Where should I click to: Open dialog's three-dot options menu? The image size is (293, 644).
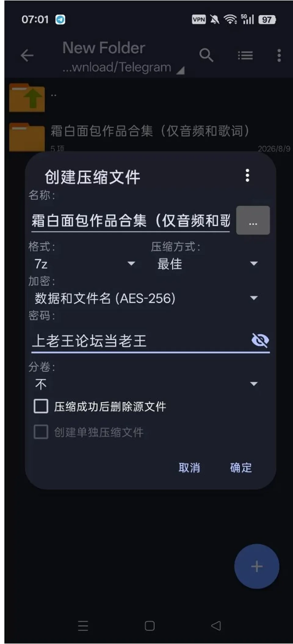pyautogui.click(x=248, y=175)
